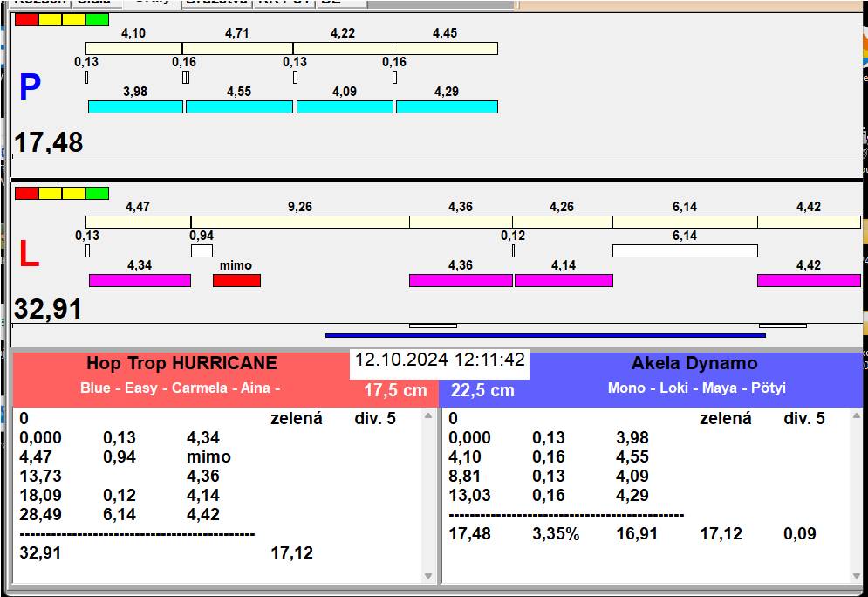Select the cyan 3,98 run bar
The image size is (868, 597).
135,106
